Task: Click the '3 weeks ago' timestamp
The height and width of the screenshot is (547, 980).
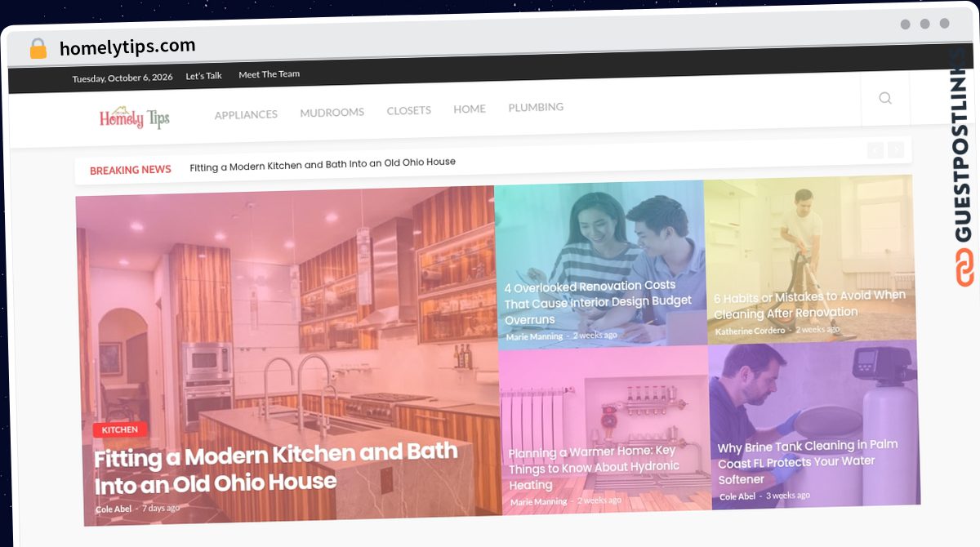Action: (x=788, y=495)
